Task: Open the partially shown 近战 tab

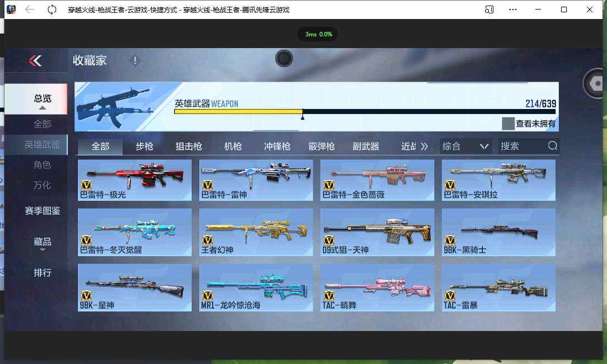Action: coord(408,146)
